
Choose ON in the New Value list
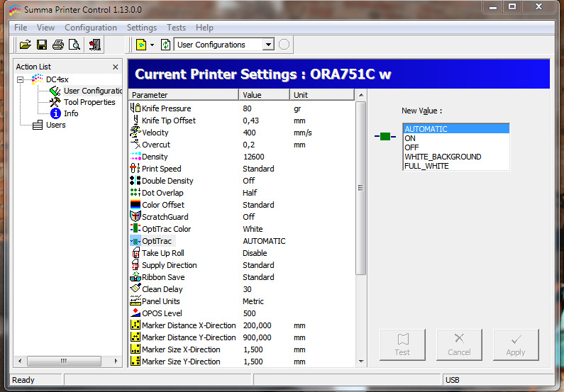point(456,138)
